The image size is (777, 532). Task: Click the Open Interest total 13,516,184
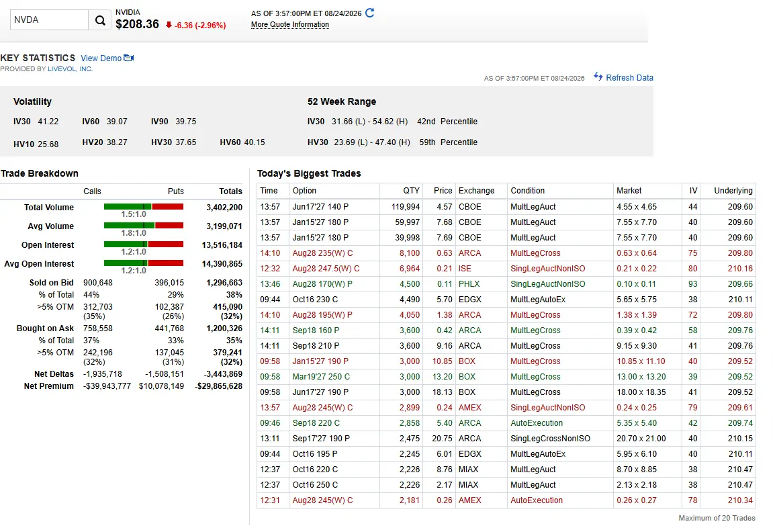click(222, 245)
